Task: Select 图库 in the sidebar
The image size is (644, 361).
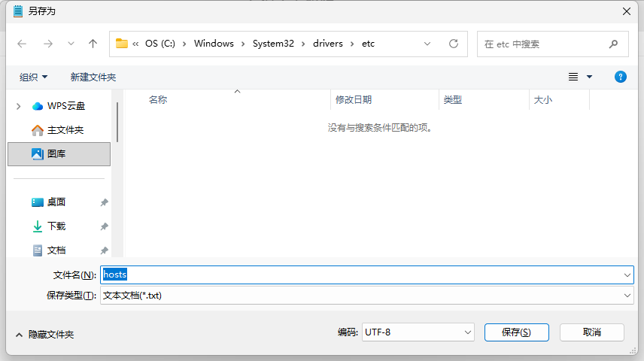Action: (59, 154)
